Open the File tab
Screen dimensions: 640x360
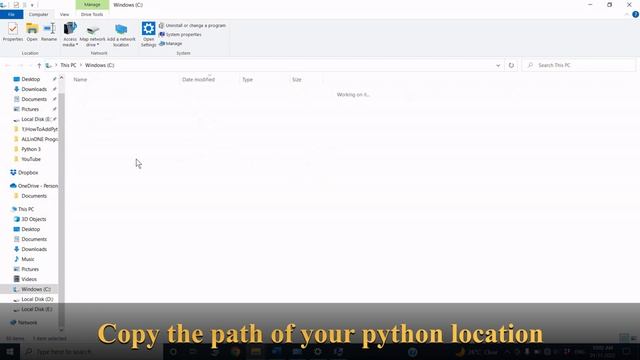[11, 14]
